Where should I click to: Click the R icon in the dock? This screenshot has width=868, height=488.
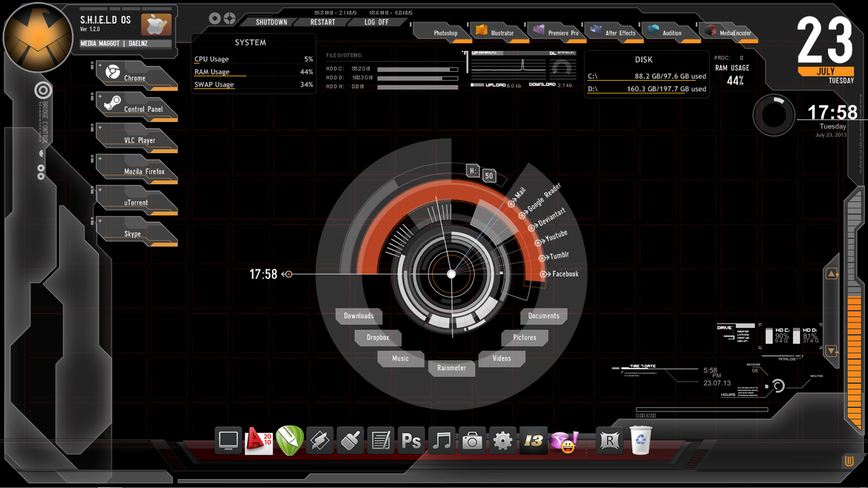coord(610,441)
